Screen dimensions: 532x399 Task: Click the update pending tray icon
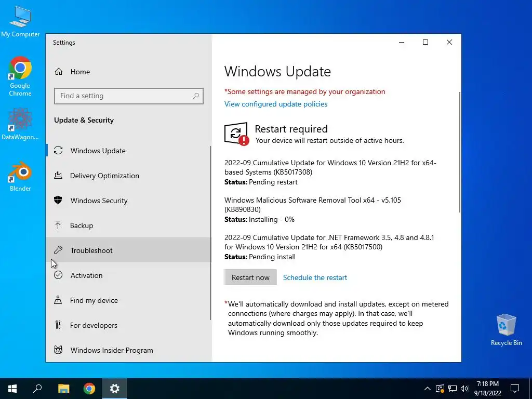[x=440, y=389]
